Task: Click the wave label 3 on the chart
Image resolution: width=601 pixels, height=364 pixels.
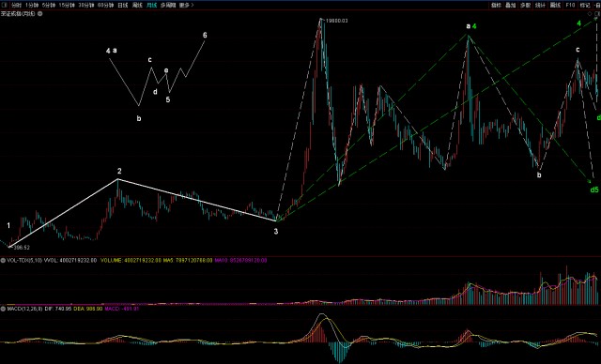Action: coord(276,231)
